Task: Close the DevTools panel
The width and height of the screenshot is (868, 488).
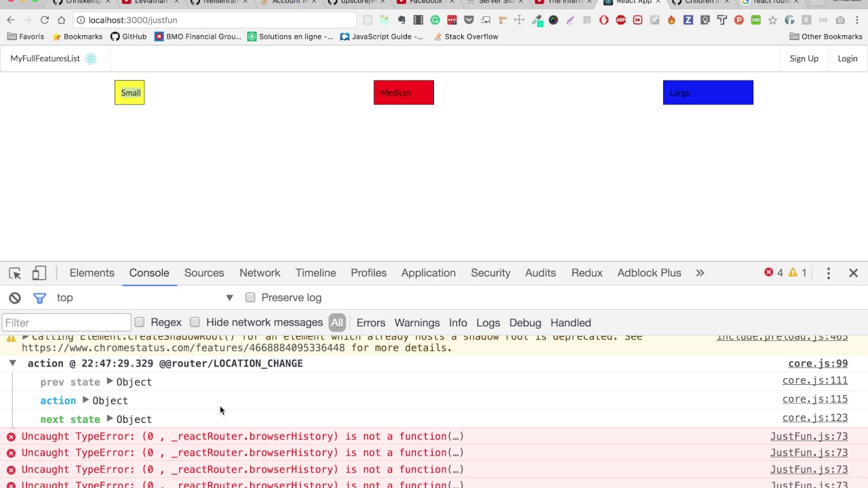Action: point(853,273)
